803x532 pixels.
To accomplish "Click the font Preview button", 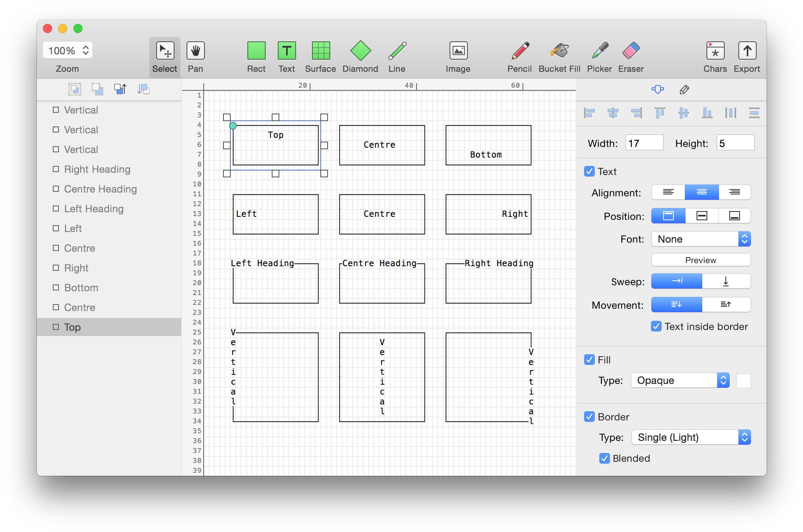I will coord(700,260).
